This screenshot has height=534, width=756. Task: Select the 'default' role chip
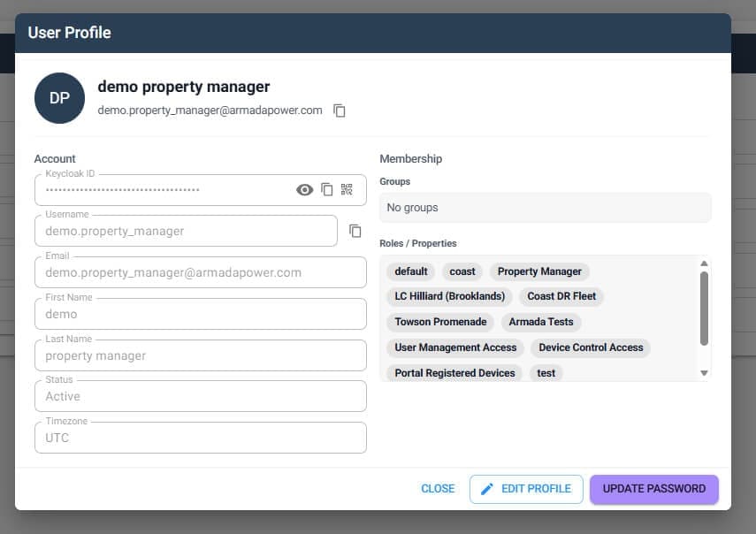coord(411,271)
